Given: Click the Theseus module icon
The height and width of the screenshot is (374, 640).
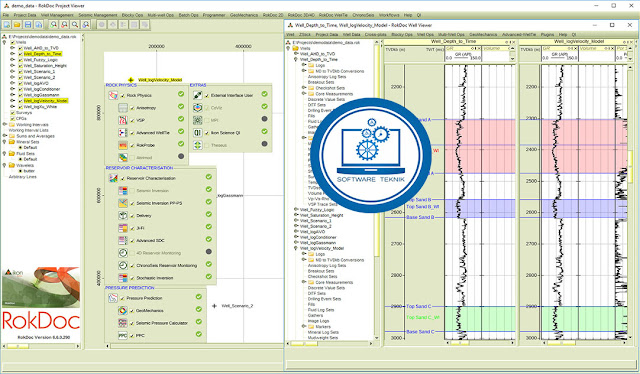Looking at the screenshot, I should (x=198, y=145).
